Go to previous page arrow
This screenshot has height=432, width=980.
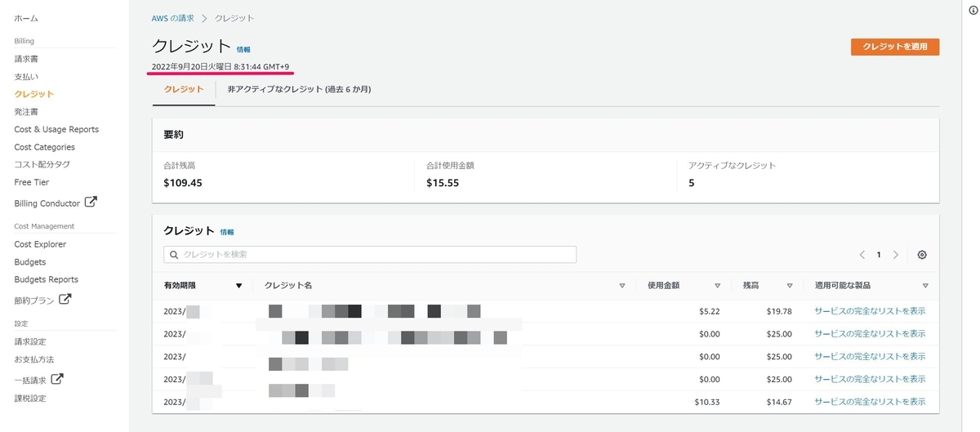[x=862, y=255]
